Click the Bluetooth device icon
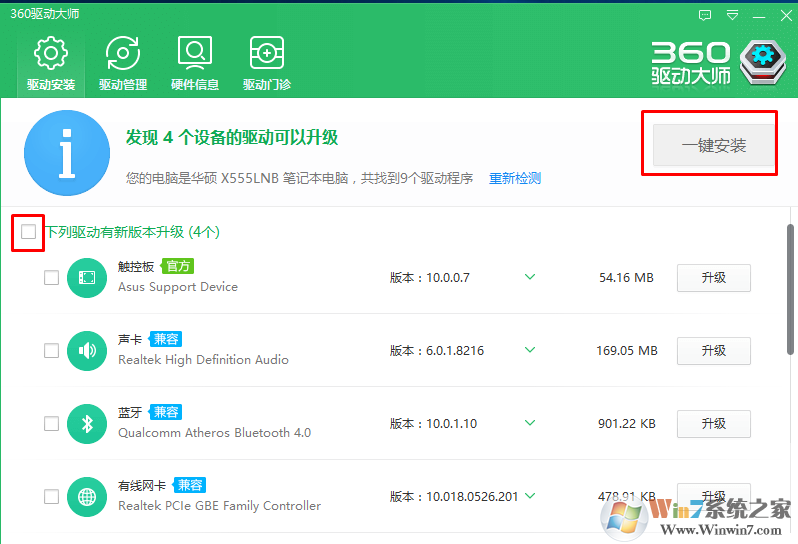The image size is (798, 544). (x=87, y=424)
